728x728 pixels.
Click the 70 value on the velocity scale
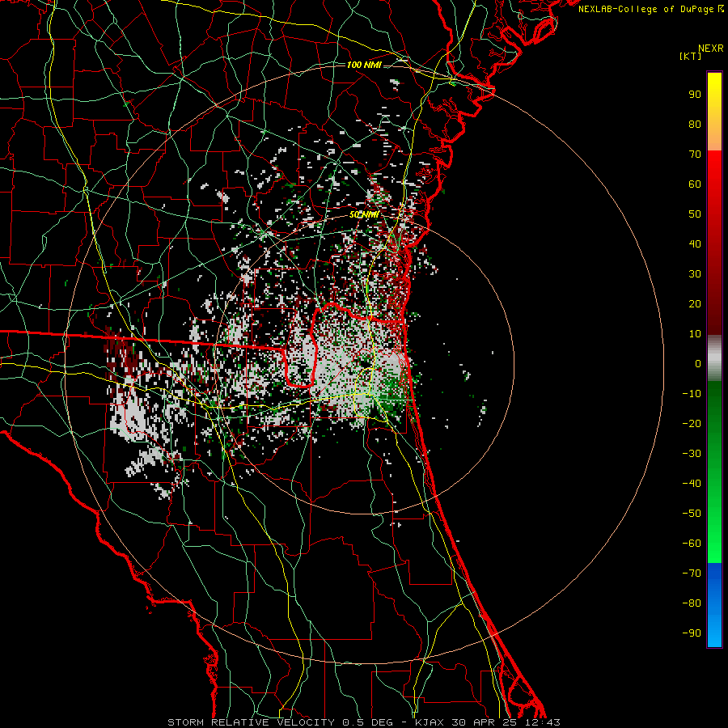tap(695, 154)
